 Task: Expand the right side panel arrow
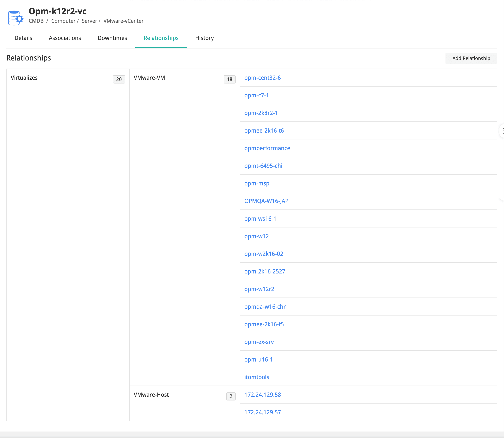tap(502, 131)
